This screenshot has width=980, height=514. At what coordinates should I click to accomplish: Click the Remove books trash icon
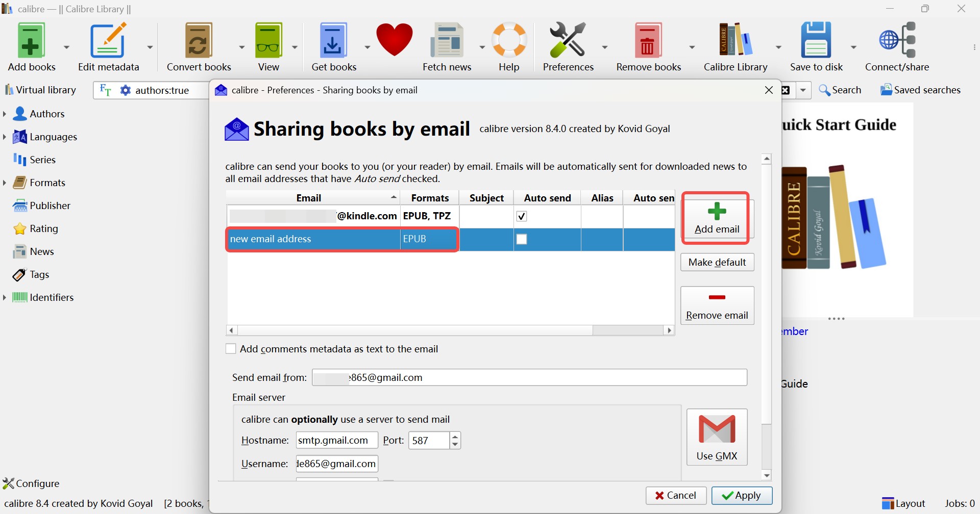(x=649, y=46)
